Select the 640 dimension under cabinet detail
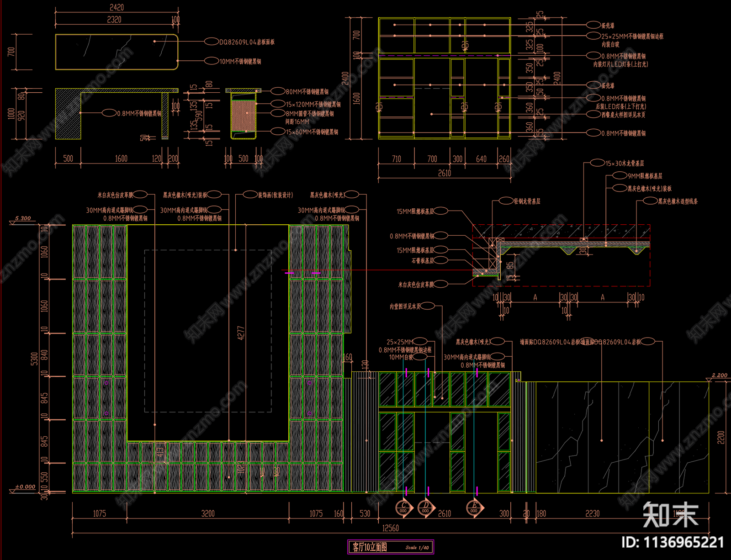The height and width of the screenshot is (560, 731). tap(481, 159)
